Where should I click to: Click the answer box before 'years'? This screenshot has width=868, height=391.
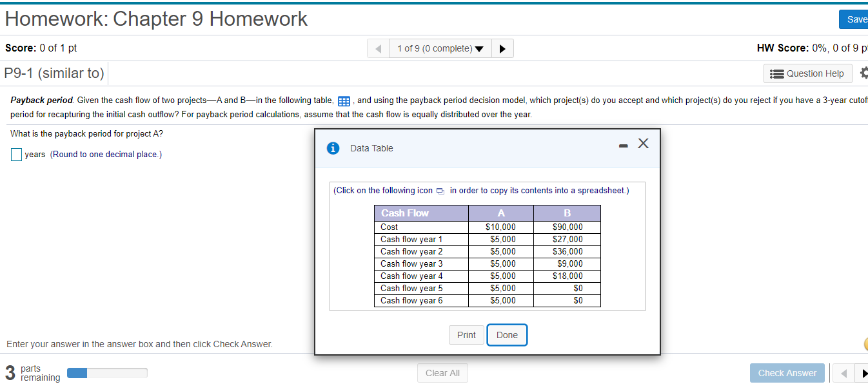[16, 154]
